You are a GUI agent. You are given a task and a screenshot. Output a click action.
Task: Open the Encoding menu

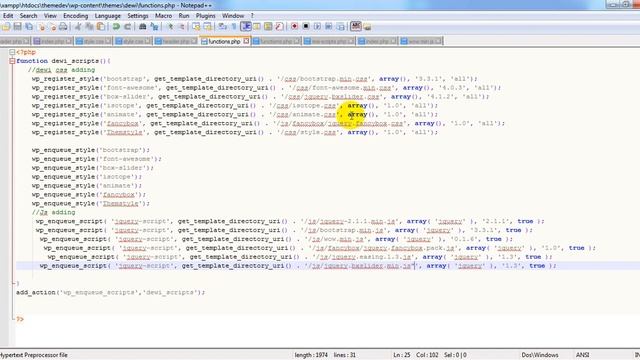click(x=76, y=16)
